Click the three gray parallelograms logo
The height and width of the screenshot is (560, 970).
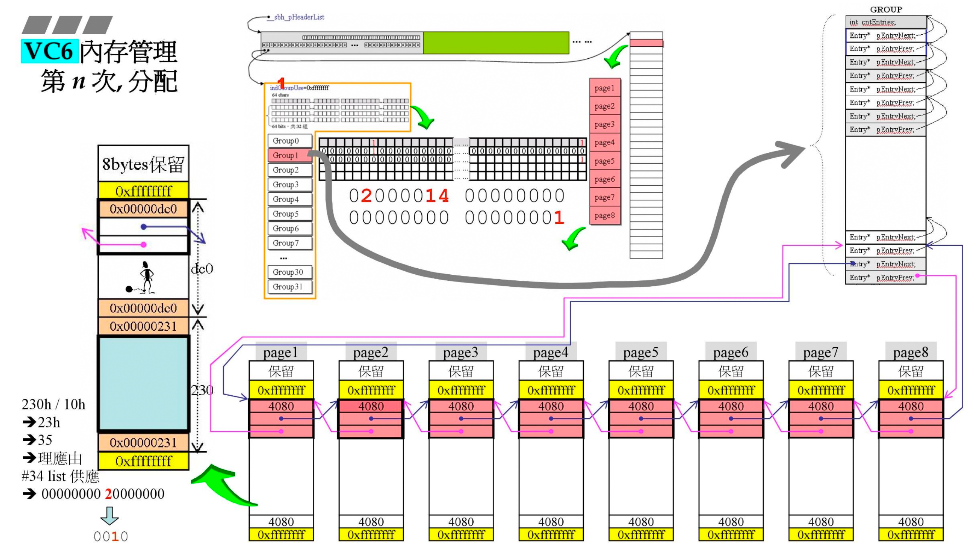pos(67,25)
